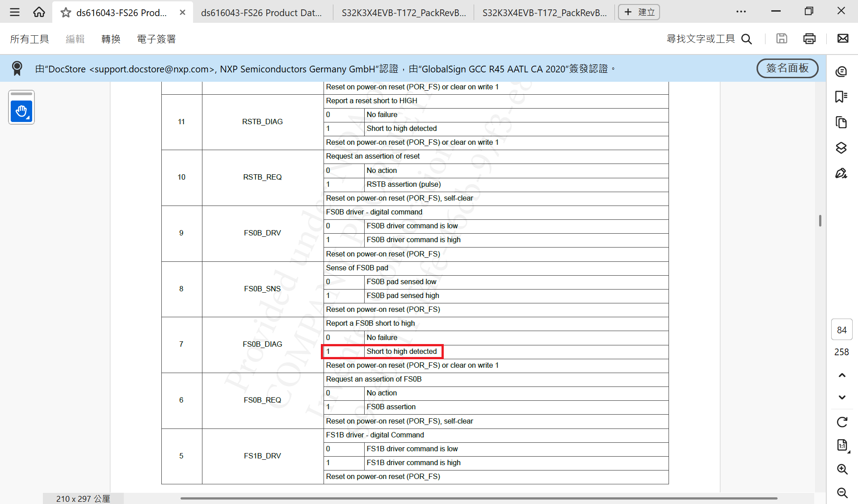Rotate the page view
858x504 pixels.
pos(842,422)
